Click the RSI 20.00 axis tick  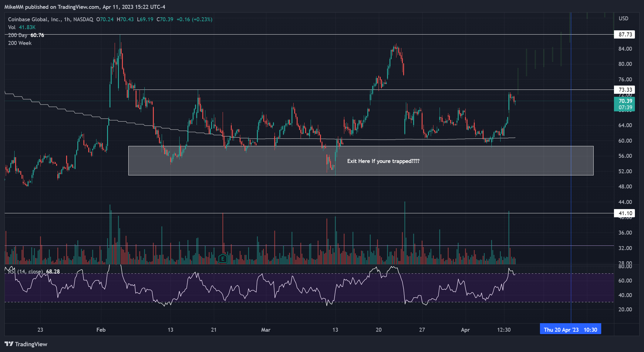pyautogui.click(x=625, y=310)
